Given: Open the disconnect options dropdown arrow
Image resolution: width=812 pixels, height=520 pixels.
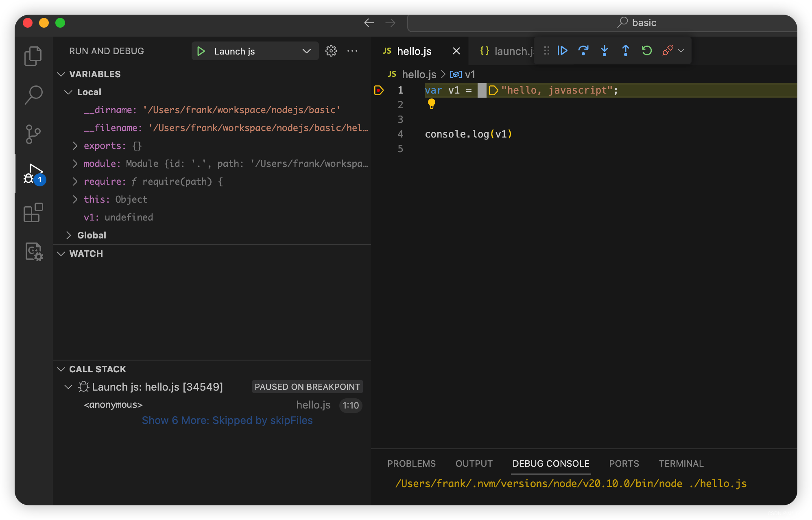Looking at the screenshot, I should pos(681,51).
